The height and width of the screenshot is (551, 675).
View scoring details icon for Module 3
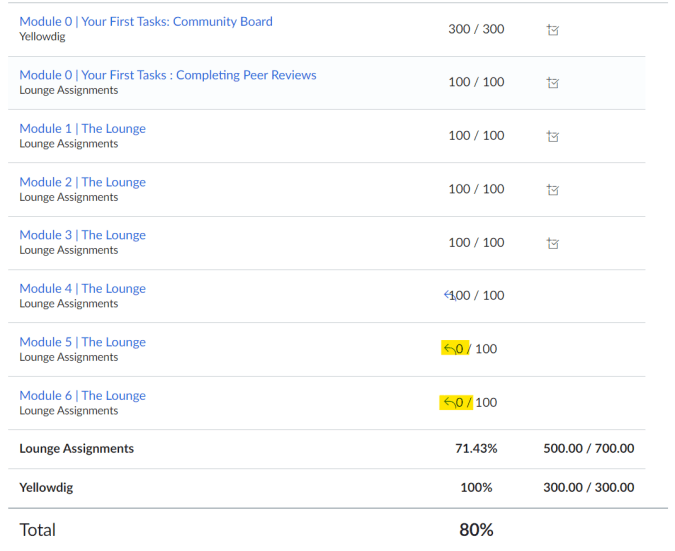(553, 243)
